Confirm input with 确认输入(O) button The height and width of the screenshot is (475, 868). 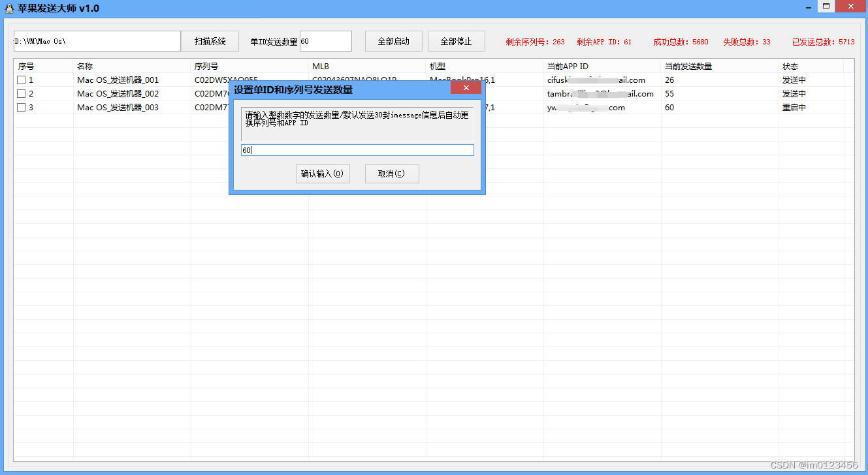(x=323, y=174)
